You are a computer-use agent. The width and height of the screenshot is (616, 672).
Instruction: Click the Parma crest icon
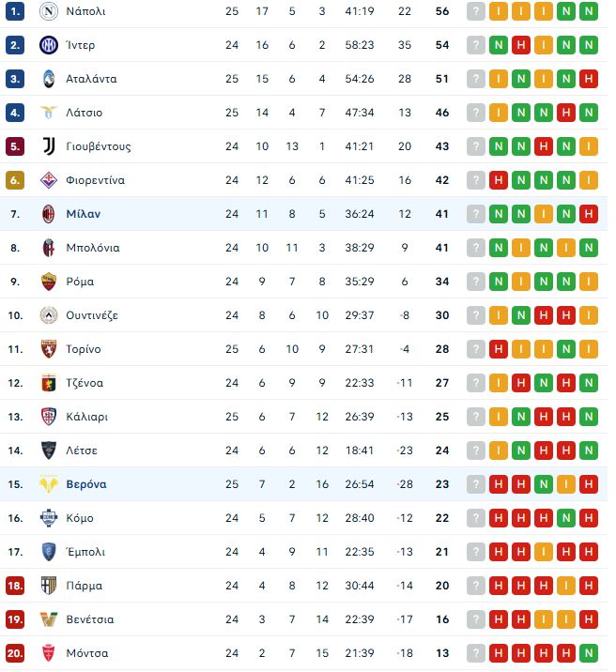click(x=49, y=586)
